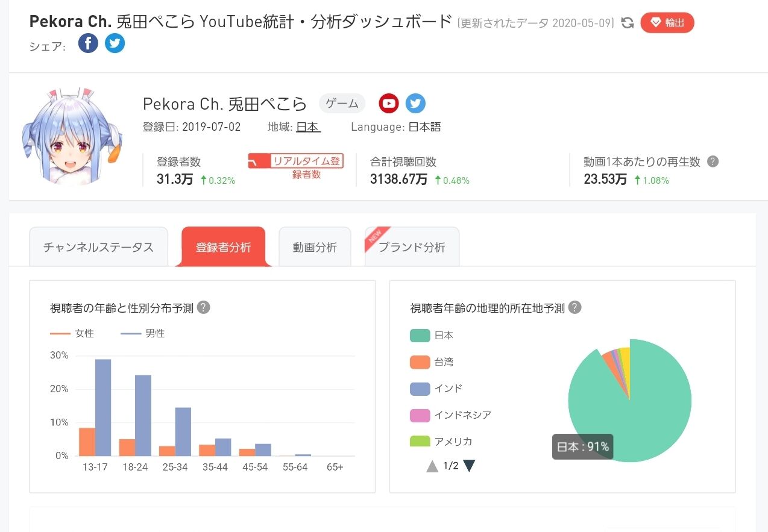Viewport: 768px width, 532px height.
Task: Go to previous legend page arrow
Action: 432,466
